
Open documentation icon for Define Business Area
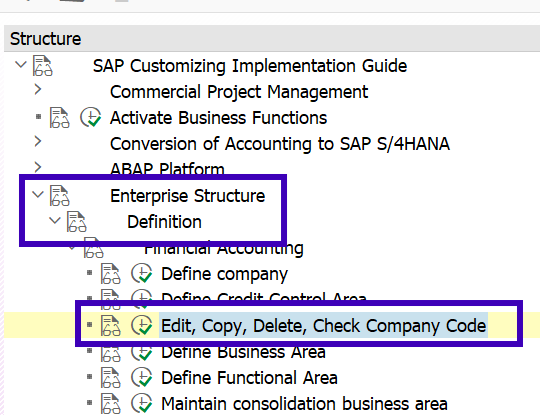pos(111,354)
